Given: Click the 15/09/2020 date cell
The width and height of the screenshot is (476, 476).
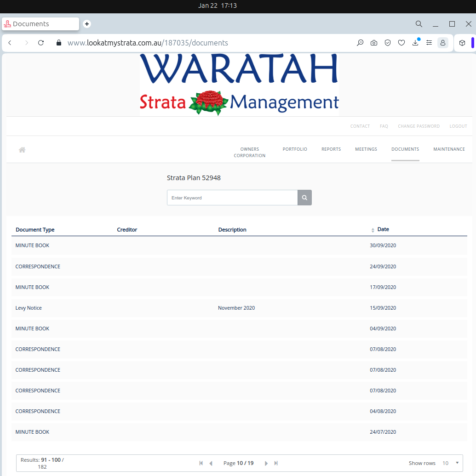Looking at the screenshot, I should [x=383, y=308].
